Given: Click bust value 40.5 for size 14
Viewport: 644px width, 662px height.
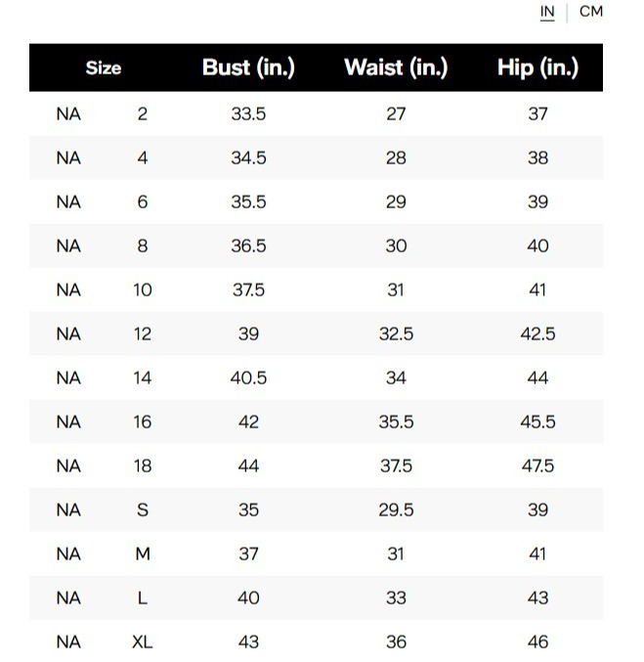Looking at the screenshot, I should point(248,377).
